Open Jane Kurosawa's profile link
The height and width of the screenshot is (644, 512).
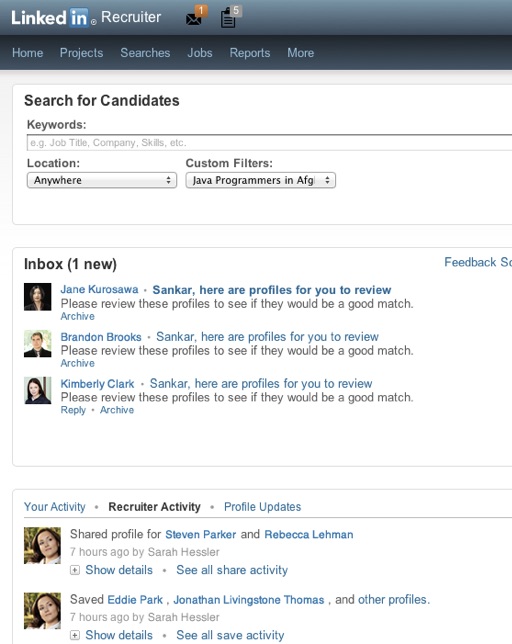(99, 289)
